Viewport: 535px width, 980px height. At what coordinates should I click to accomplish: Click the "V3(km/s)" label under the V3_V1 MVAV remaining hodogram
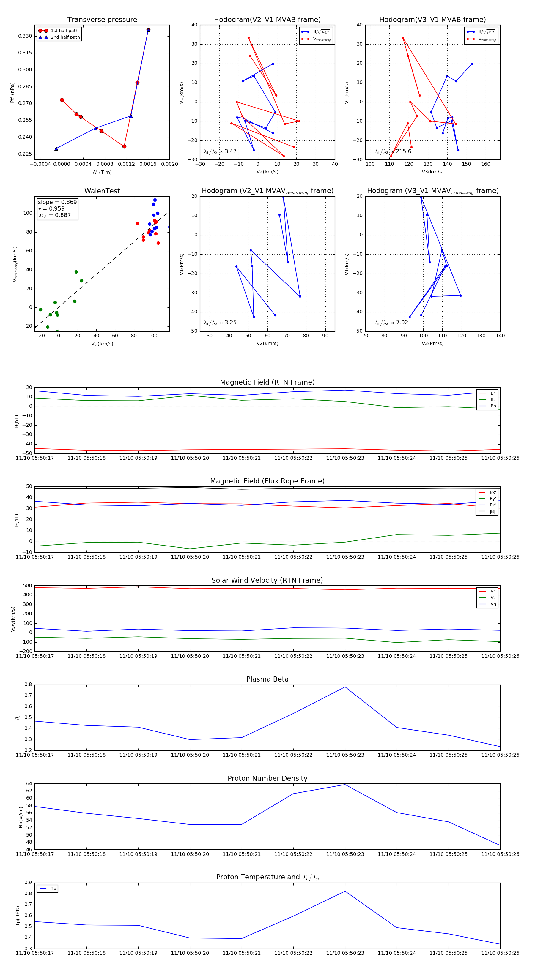tap(432, 344)
